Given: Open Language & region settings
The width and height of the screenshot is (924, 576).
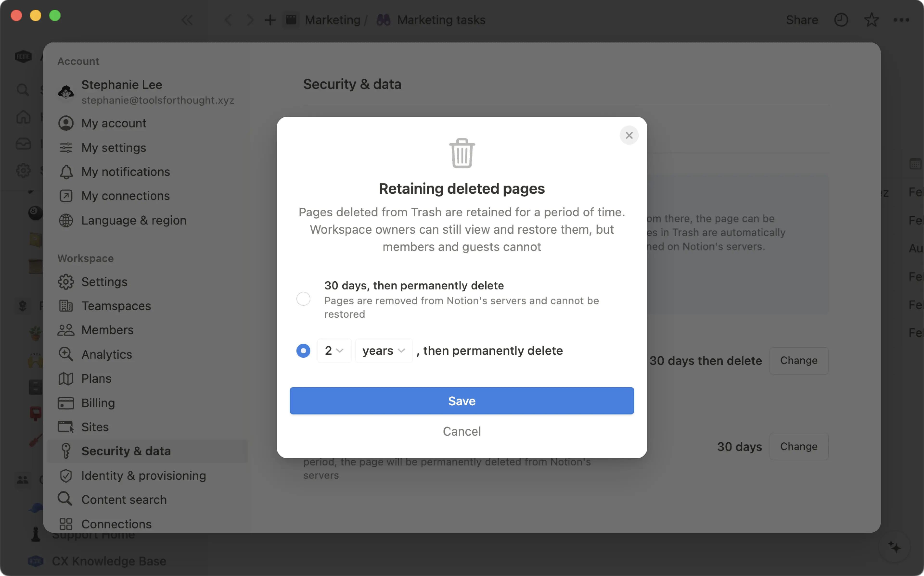Looking at the screenshot, I should click(x=133, y=220).
